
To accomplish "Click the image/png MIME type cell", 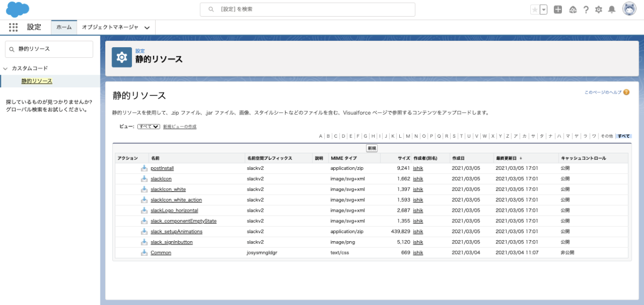I will click(x=343, y=242).
